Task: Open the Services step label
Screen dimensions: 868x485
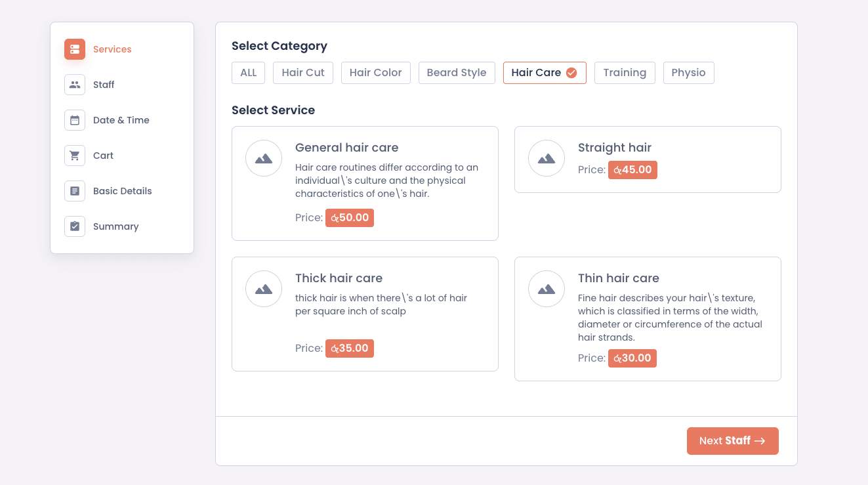Action: click(112, 49)
